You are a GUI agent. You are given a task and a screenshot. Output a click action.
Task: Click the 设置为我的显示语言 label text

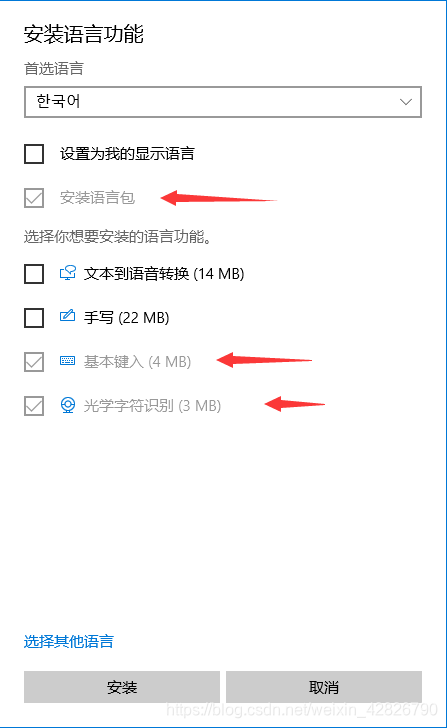[x=127, y=154]
